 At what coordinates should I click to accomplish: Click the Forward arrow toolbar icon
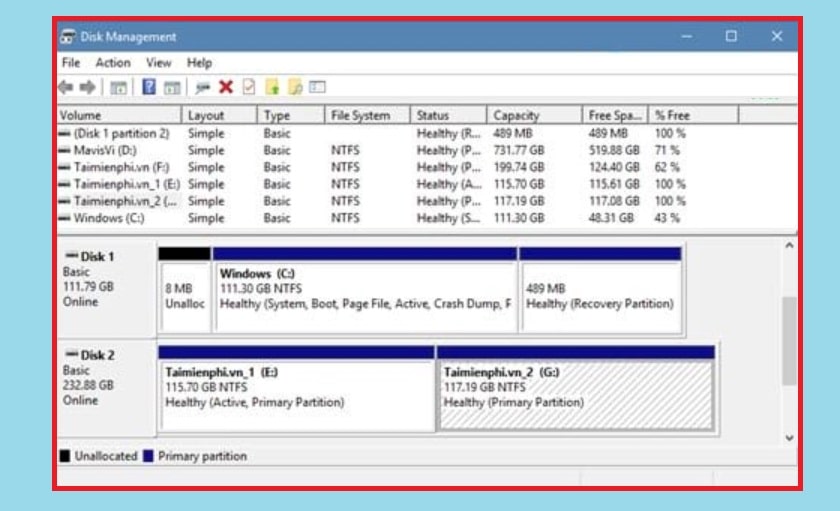(87, 87)
